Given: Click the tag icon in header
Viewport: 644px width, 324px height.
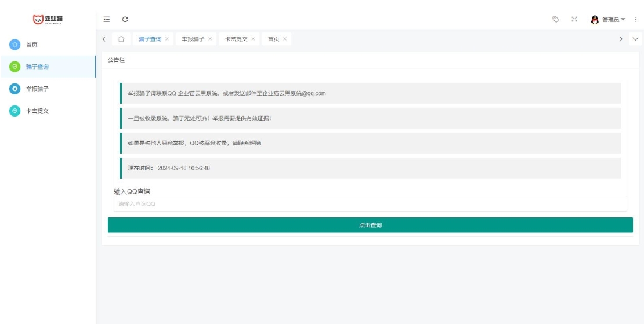Looking at the screenshot, I should 555,20.
